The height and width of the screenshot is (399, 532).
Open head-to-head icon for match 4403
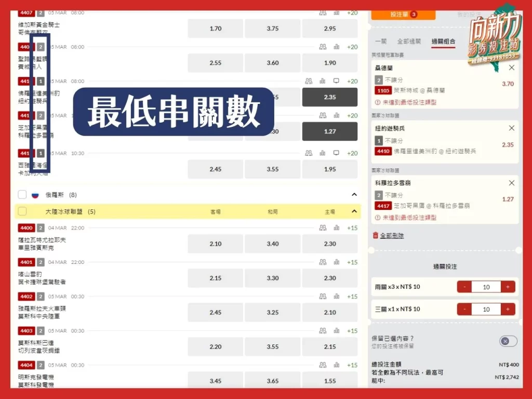point(323,331)
